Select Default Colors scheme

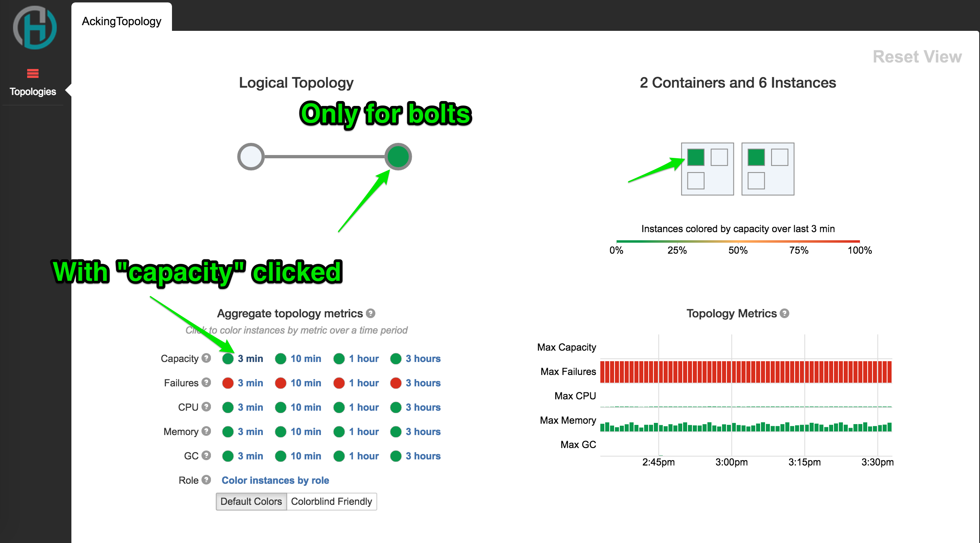[x=251, y=502]
